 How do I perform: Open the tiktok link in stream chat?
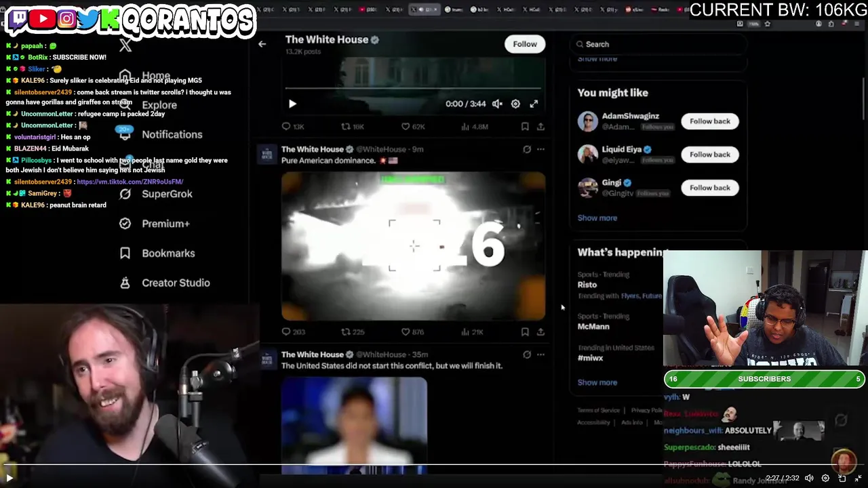tap(130, 182)
